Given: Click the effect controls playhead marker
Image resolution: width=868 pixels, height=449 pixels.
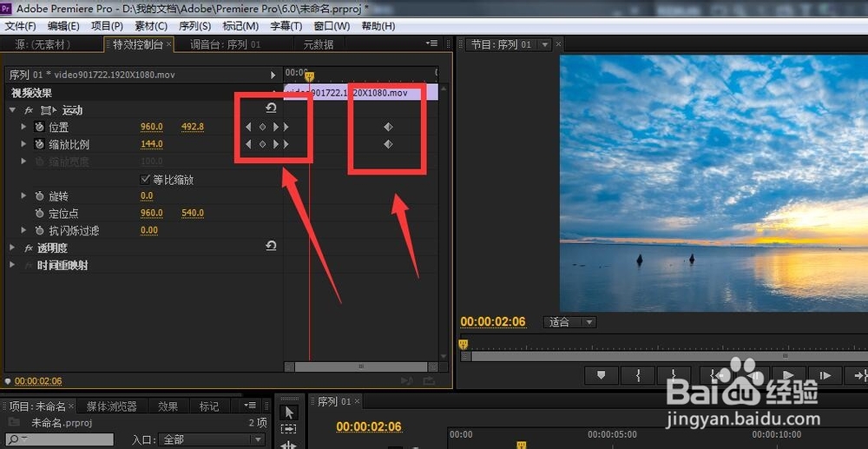Looking at the screenshot, I should [x=310, y=77].
